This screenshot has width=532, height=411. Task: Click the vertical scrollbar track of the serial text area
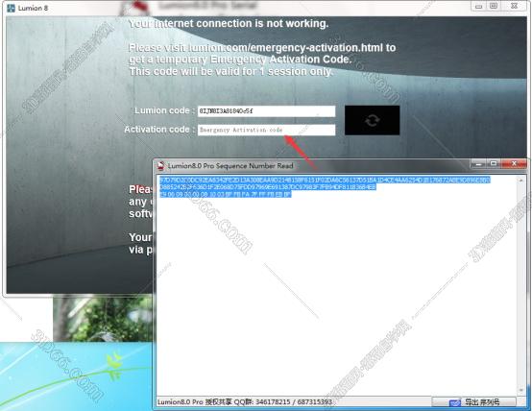point(520,285)
